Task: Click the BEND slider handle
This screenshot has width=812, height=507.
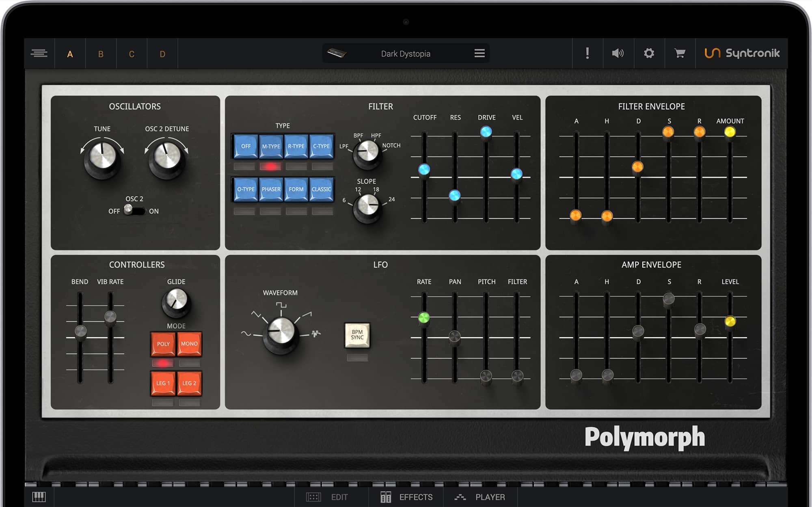Action: (80, 331)
